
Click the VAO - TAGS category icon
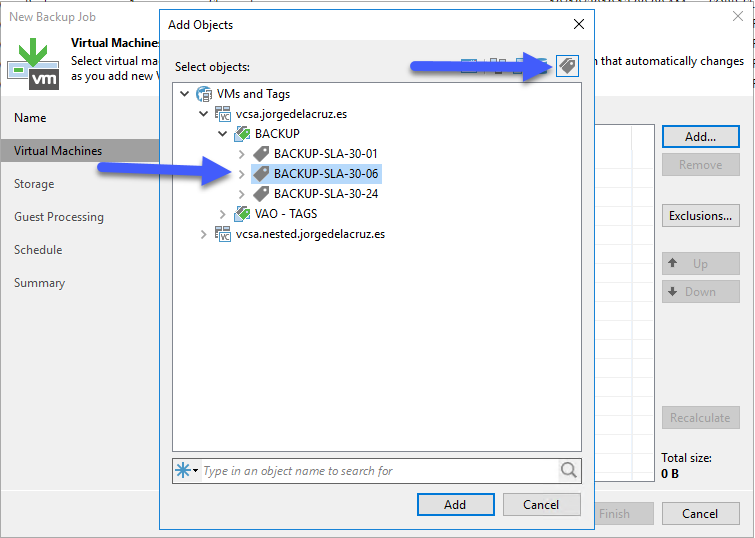pyautogui.click(x=242, y=214)
